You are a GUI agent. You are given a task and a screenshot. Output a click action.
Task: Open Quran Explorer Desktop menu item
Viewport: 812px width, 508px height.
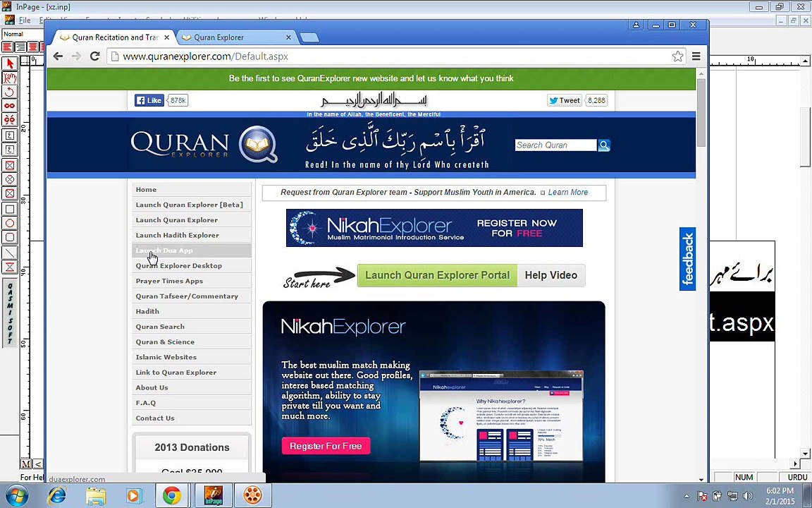pyautogui.click(x=192, y=266)
